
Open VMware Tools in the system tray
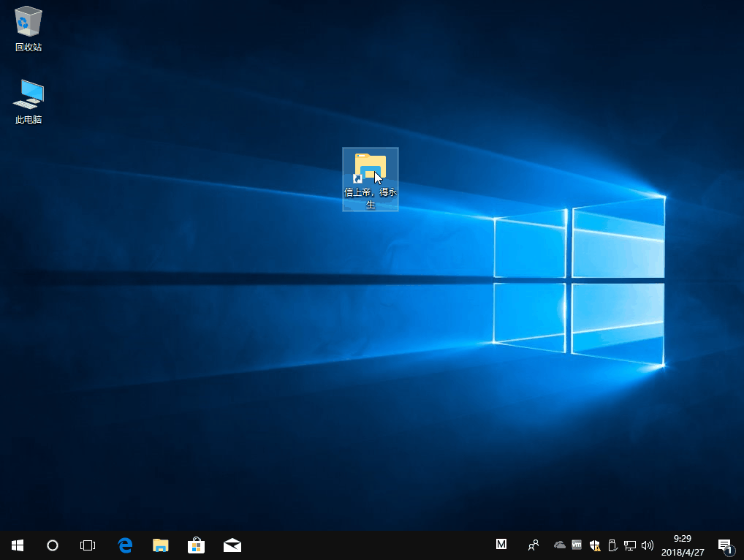click(x=577, y=545)
